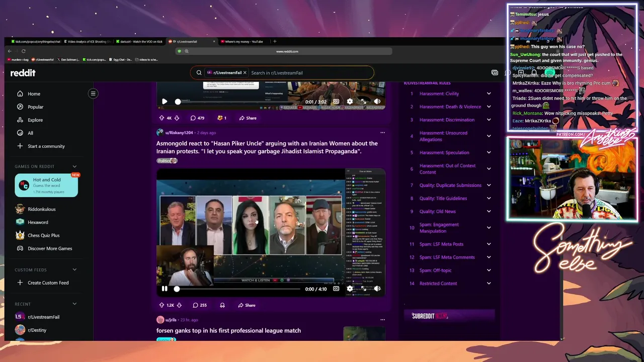Collapse the Recent section
644x362 pixels.
tap(74, 304)
